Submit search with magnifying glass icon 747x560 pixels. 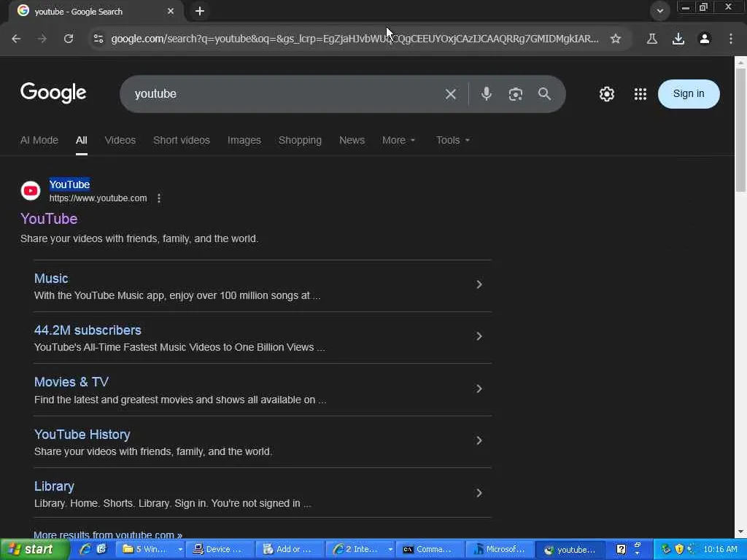click(544, 94)
